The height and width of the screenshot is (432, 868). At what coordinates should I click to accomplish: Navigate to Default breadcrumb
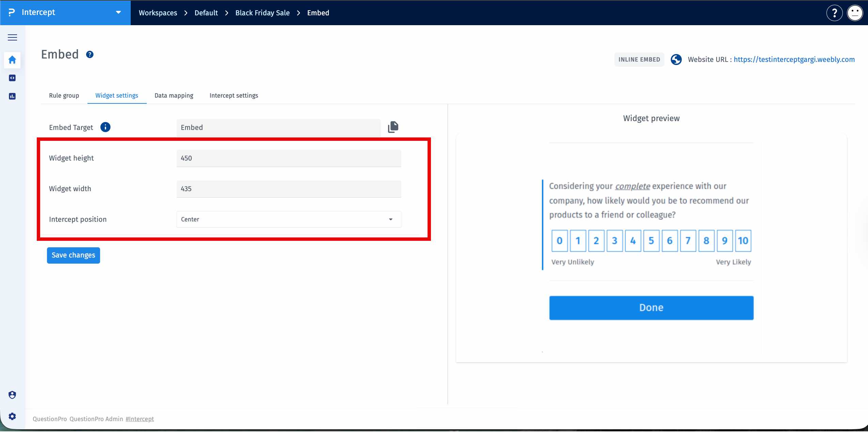pos(206,13)
